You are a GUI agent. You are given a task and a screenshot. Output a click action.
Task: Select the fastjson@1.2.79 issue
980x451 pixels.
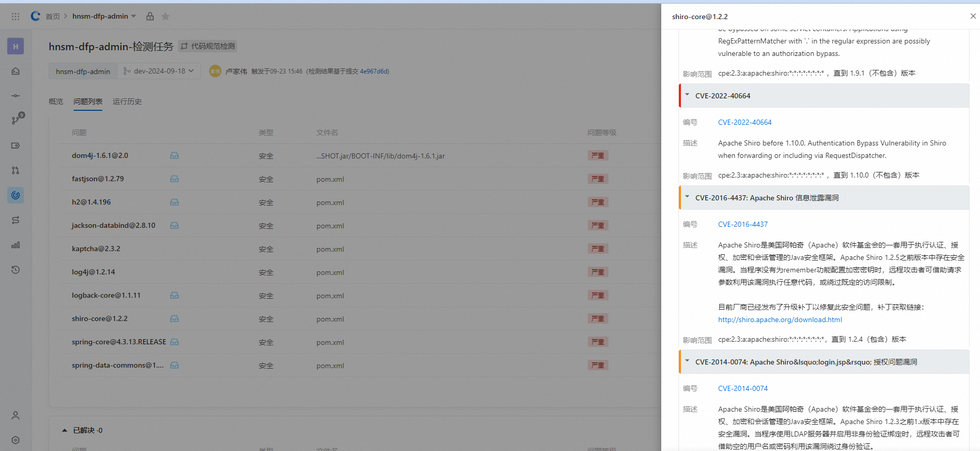point(98,179)
